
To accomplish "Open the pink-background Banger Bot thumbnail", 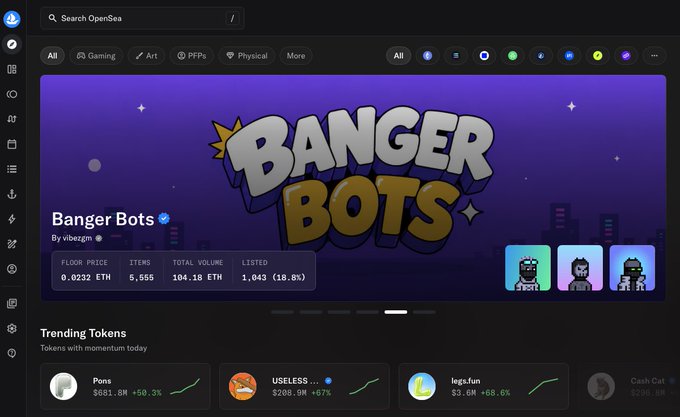I will pos(580,268).
